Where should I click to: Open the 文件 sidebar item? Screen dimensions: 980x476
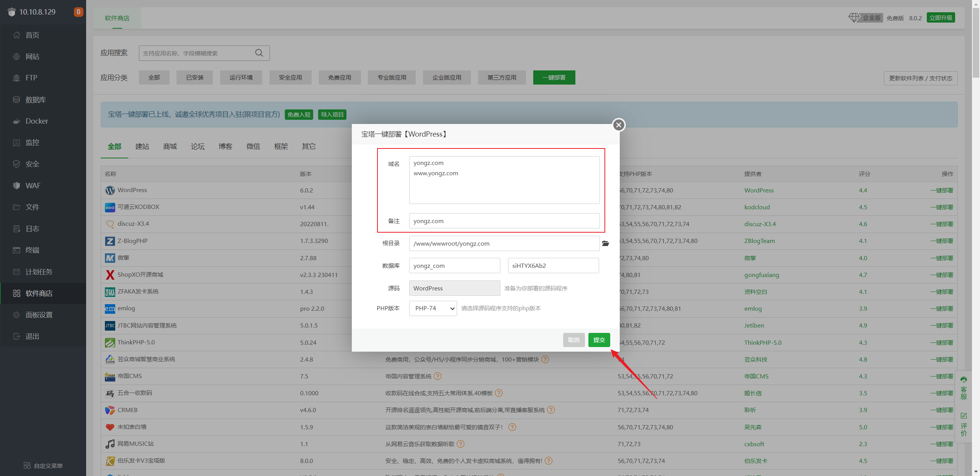[x=43, y=207]
